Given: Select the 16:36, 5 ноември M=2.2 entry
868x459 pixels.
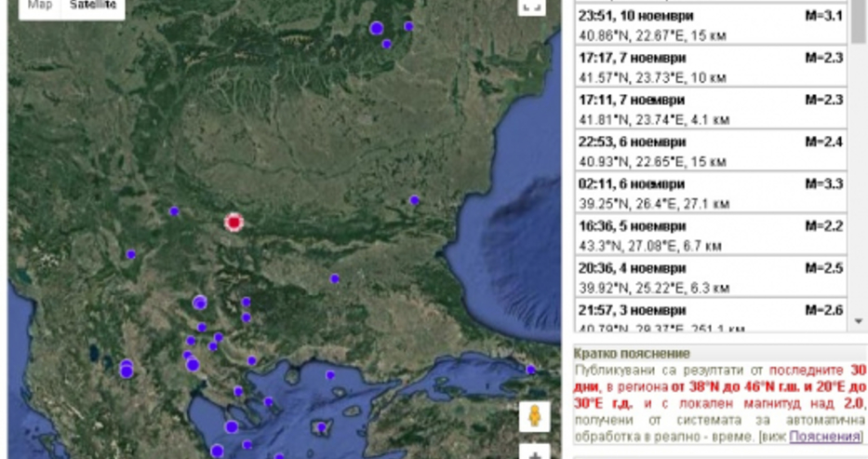Looking at the screenshot, I should 712,235.
